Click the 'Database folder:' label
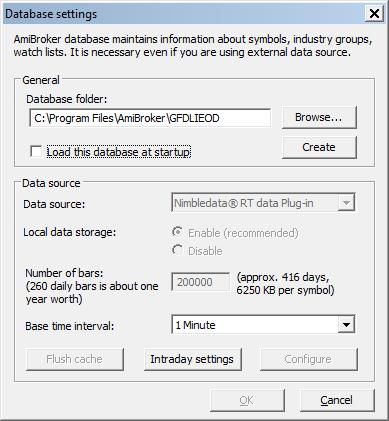This screenshot has height=421, width=389. click(x=67, y=99)
